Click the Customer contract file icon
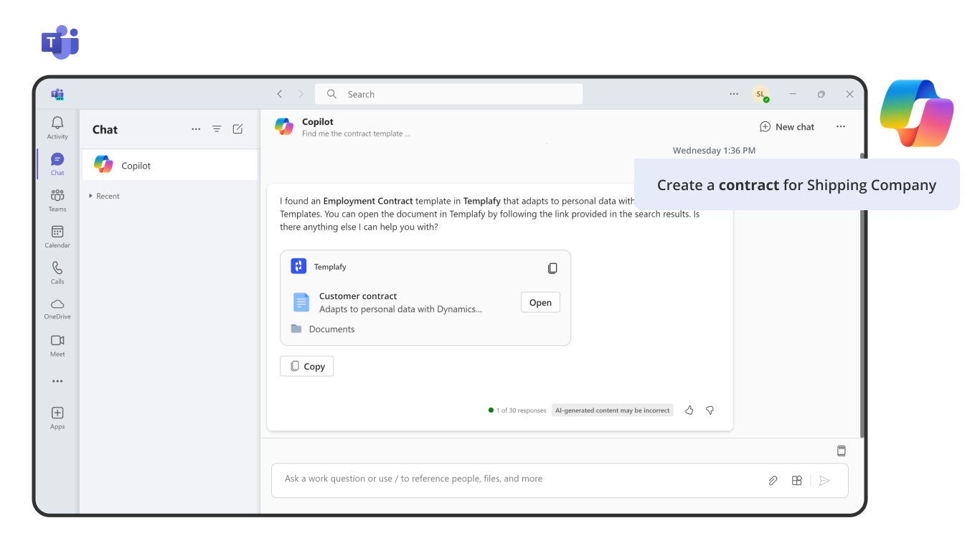 pyautogui.click(x=301, y=302)
